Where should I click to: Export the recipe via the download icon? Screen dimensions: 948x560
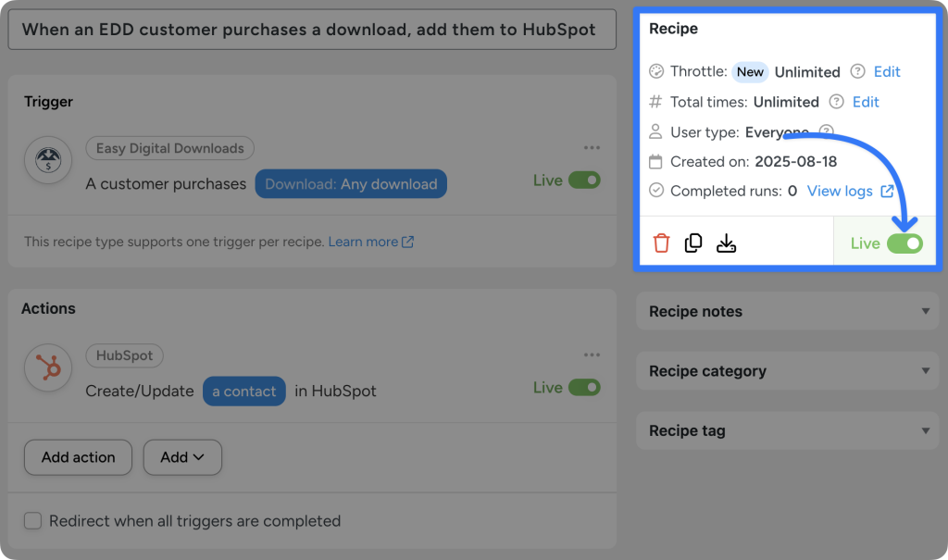coord(726,242)
